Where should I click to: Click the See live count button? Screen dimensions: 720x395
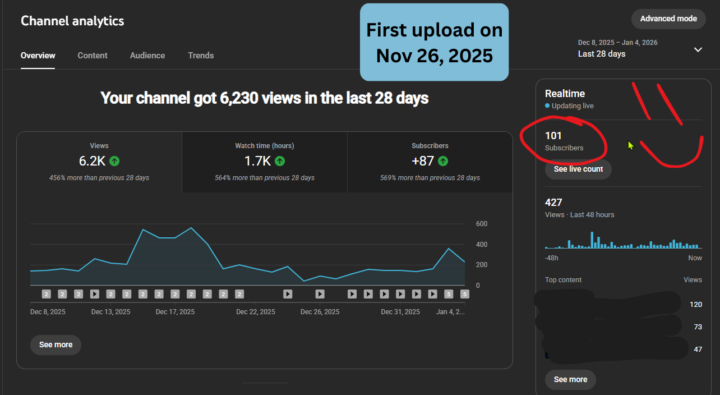point(578,169)
